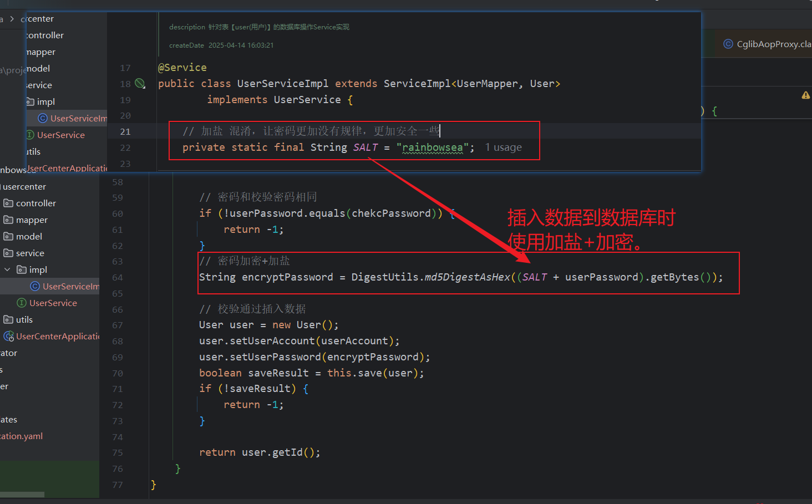The width and height of the screenshot is (812, 504).
Task: Click the folder icon beside mapper
Action: [8, 220]
